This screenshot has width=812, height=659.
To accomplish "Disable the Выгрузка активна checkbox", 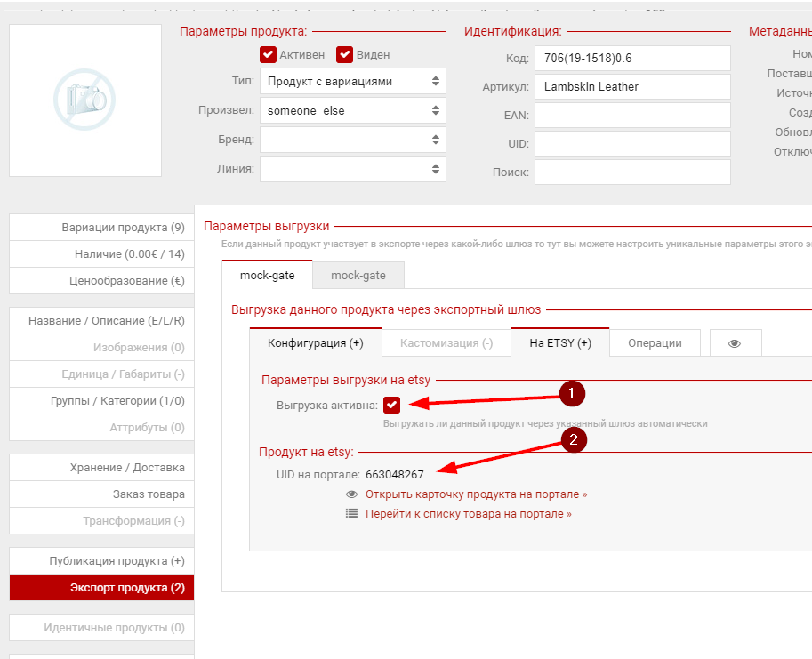I will (x=392, y=405).
